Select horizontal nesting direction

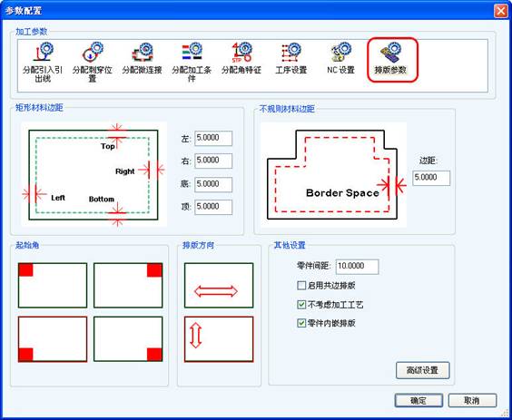point(219,285)
